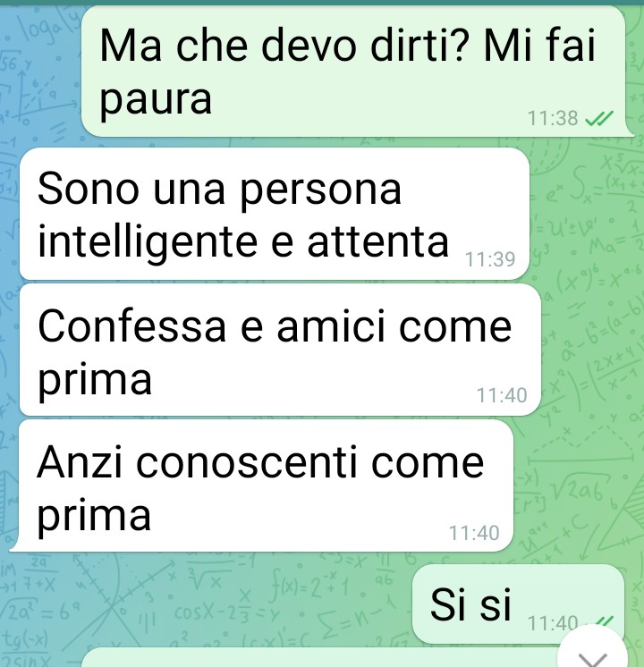Select the "Anzi conoscenti come prima" message
This screenshot has height=667, width=644.
262,485
